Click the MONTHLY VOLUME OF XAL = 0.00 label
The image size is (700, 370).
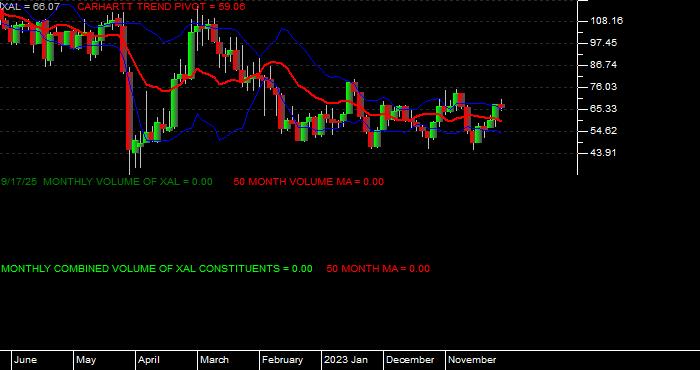point(128,182)
